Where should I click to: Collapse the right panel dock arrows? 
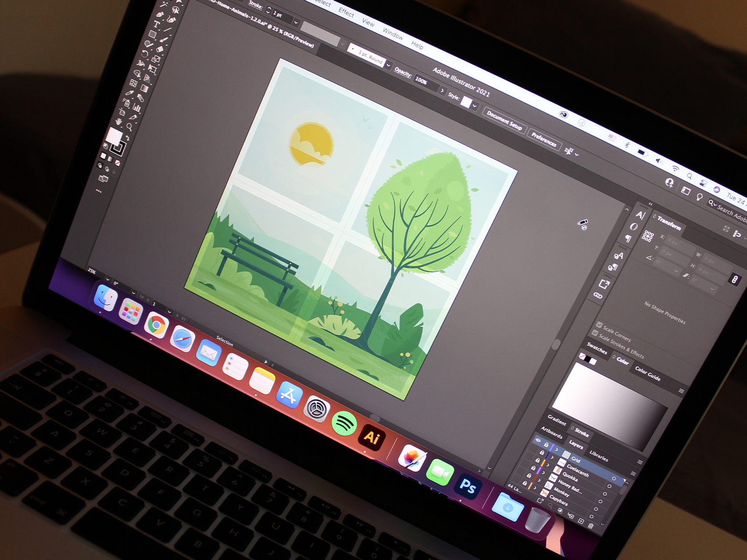click(x=651, y=204)
